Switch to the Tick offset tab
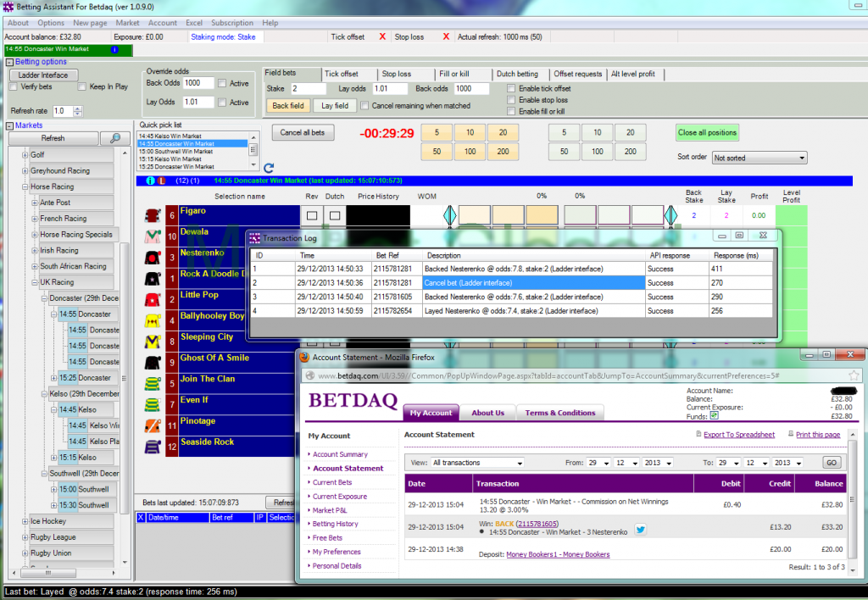 coord(348,74)
